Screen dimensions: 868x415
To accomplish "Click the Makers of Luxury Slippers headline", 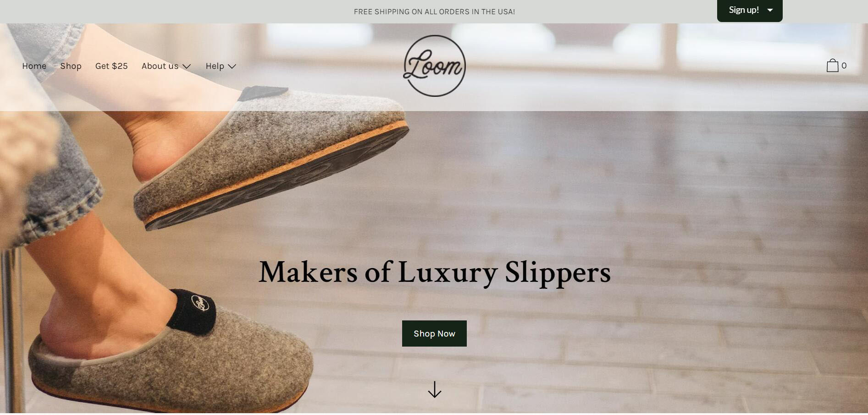I will (434, 273).
